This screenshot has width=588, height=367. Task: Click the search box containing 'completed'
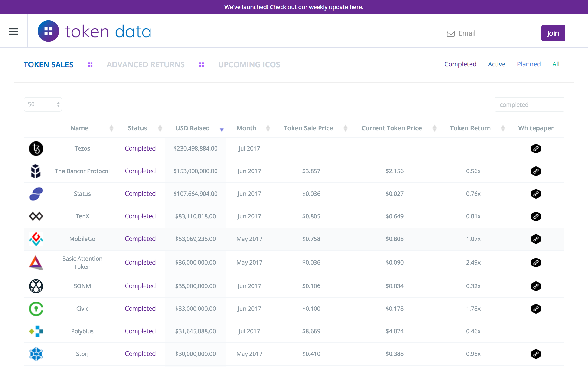tap(529, 104)
